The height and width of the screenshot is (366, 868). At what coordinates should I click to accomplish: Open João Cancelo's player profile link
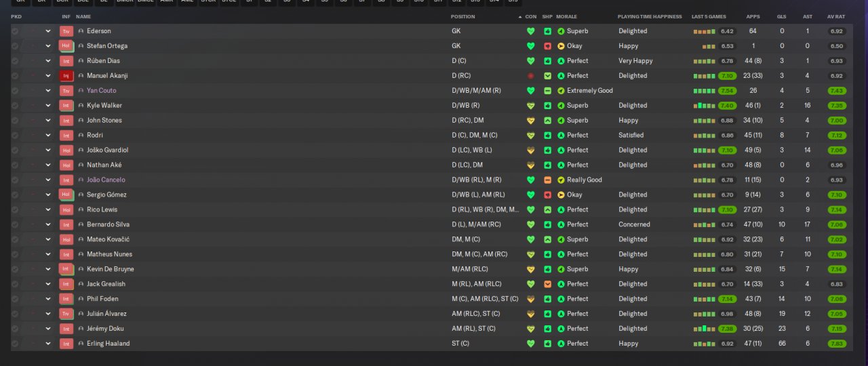106,180
